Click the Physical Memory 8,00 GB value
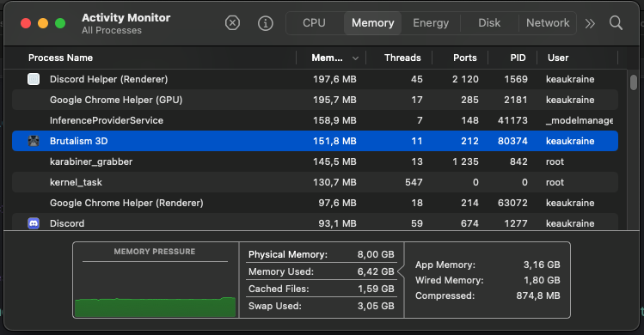Viewport: 644px width, 335px height. 376,254
